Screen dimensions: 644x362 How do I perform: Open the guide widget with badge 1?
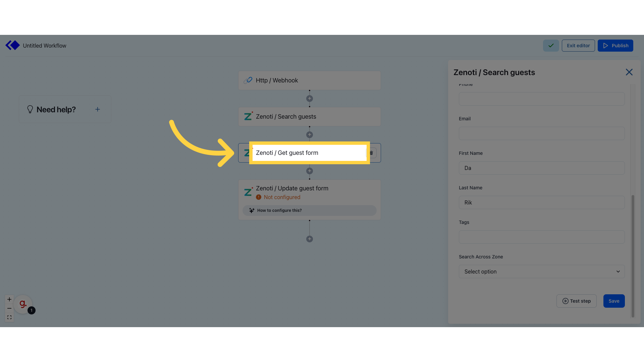click(23, 304)
